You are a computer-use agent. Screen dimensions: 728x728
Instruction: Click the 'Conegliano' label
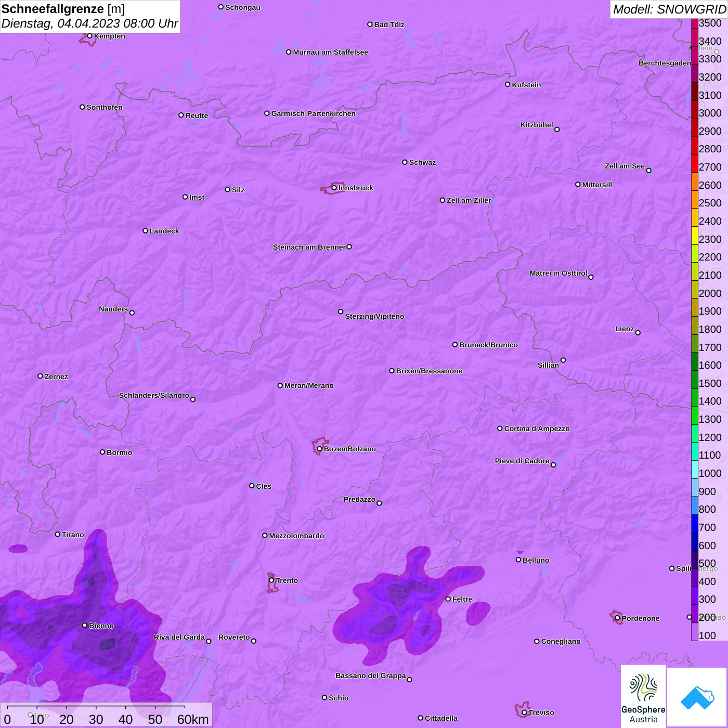[x=561, y=641]
